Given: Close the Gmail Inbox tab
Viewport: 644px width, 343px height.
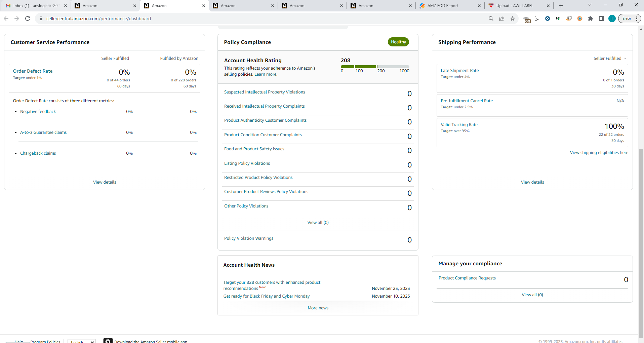Looking at the screenshot, I should click(66, 6).
